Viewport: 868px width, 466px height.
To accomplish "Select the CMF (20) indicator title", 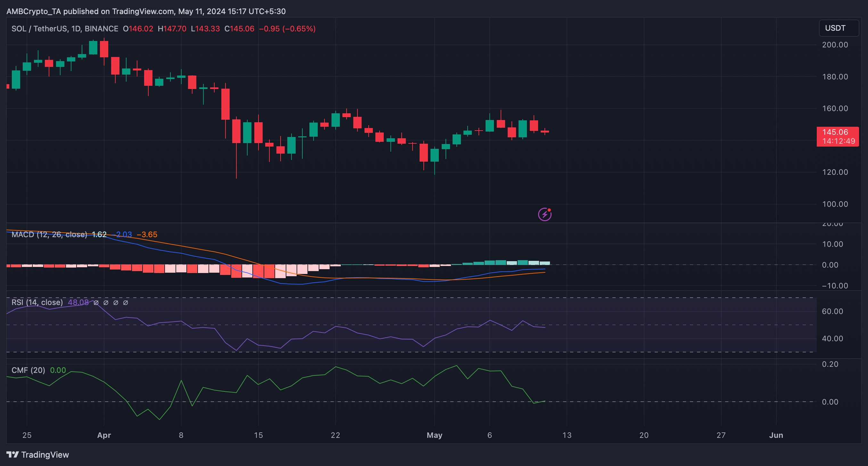I will (28, 370).
